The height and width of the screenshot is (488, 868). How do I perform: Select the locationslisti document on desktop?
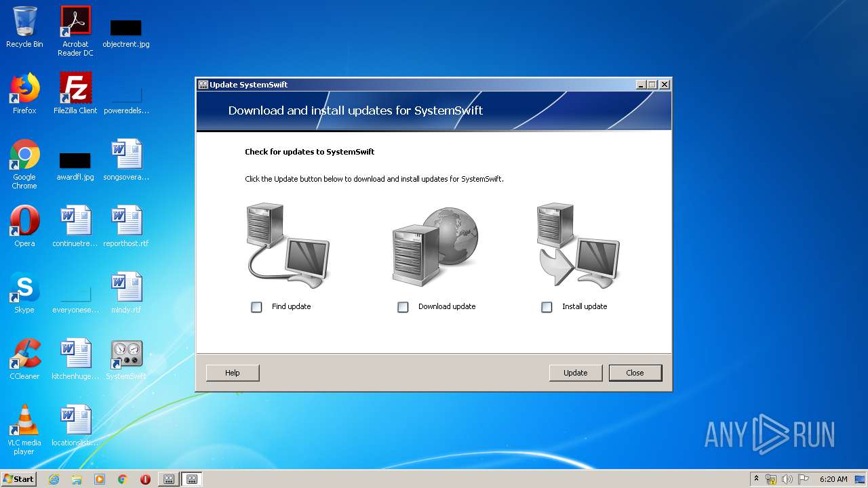[x=75, y=426]
